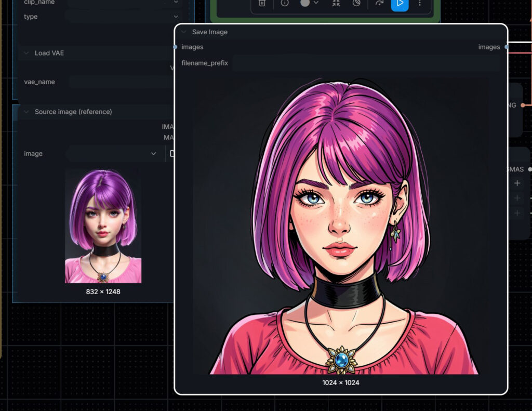Click the first plus button beneath MAS output
The width and height of the screenshot is (532, 411).
517,183
